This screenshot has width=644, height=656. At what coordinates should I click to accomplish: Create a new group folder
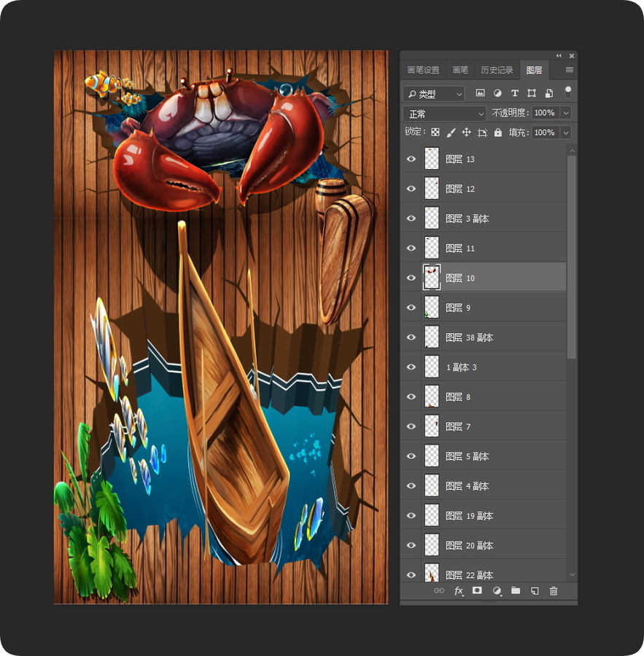click(x=516, y=590)
